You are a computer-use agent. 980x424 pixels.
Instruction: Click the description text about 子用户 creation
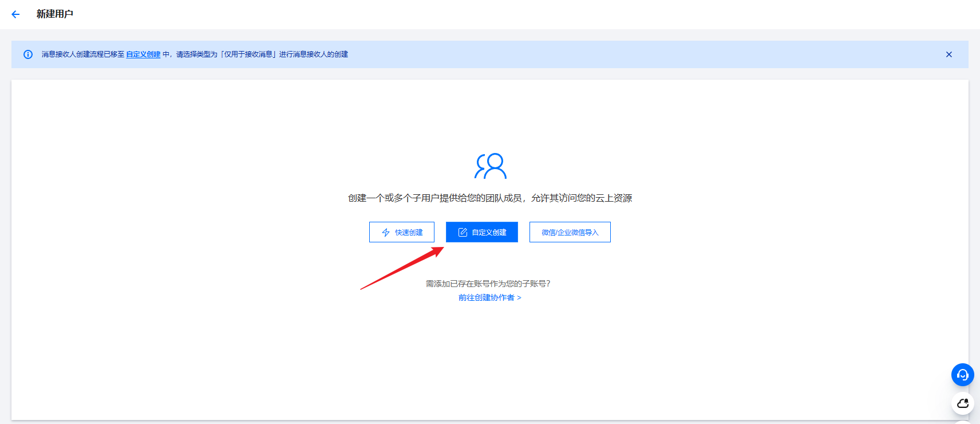(490, 198)
